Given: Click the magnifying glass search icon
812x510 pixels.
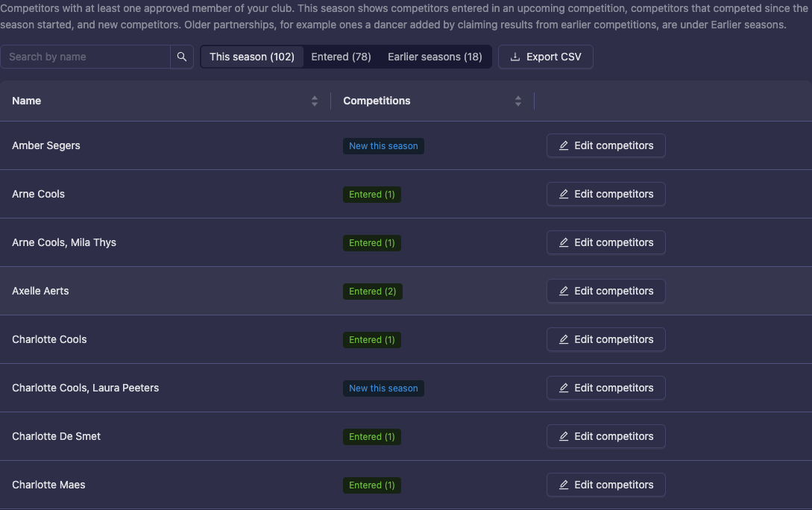Looking at the screenshot, I should pyautogui.click(x=182, y=57).
